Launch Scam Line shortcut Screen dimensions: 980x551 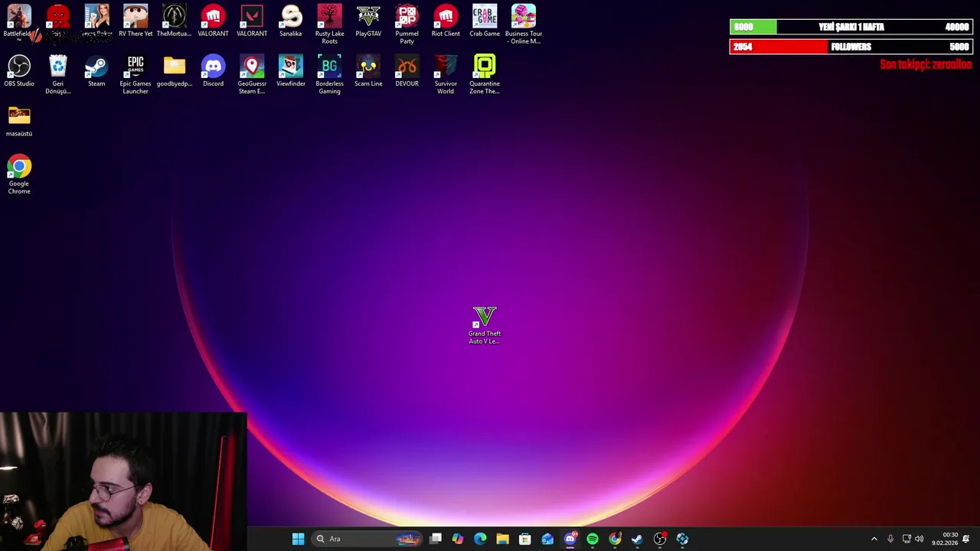(x=368, y=71)
